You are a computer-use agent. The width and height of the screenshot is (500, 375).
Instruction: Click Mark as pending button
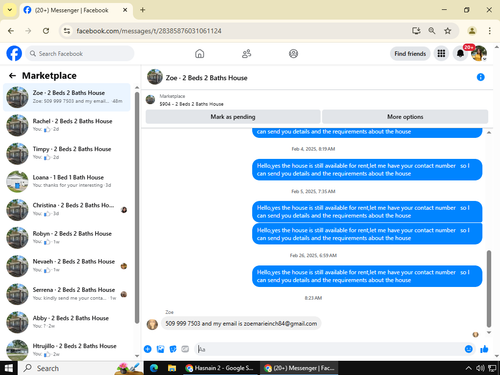click(x=233, y=117)
